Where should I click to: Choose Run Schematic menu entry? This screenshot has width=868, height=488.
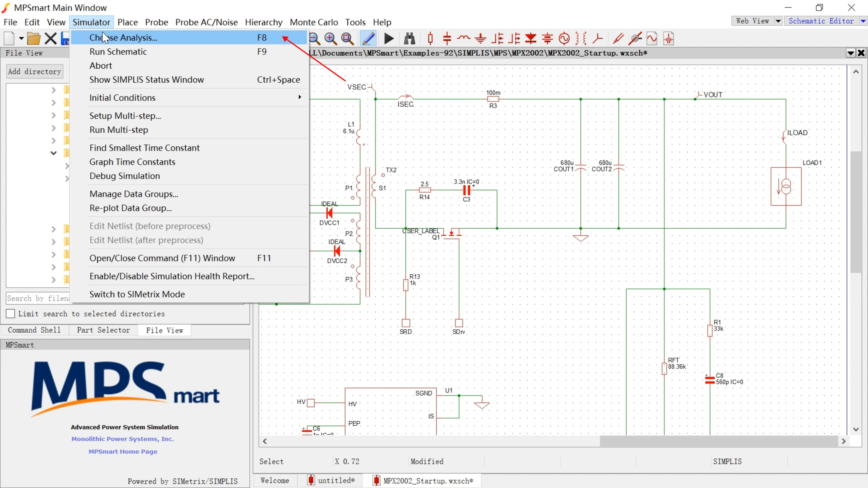(118, 52)
